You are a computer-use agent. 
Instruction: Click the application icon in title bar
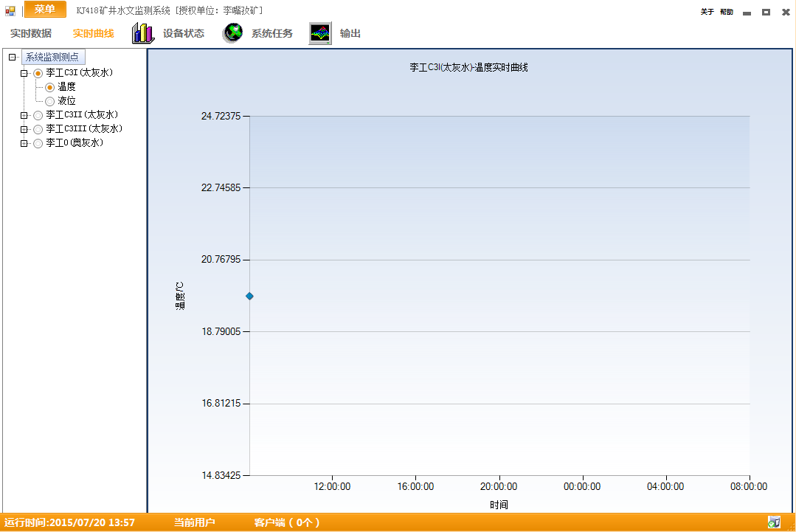click(10, 10)
